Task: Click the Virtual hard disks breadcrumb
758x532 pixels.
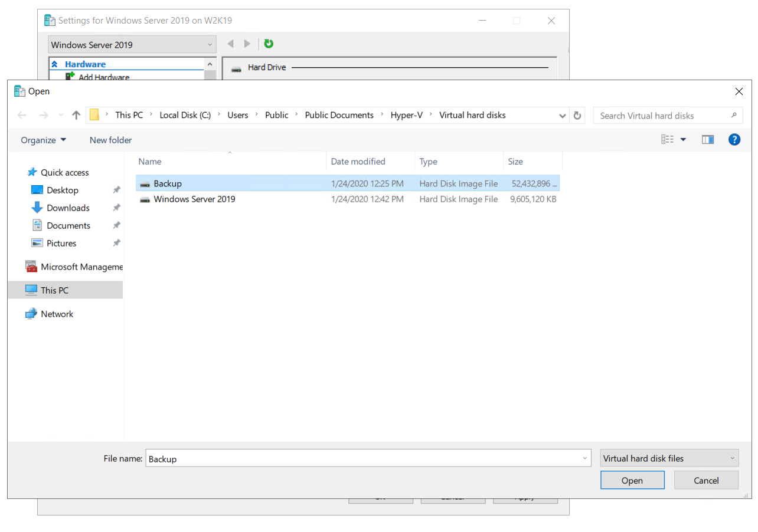Action: click(472, 116)
